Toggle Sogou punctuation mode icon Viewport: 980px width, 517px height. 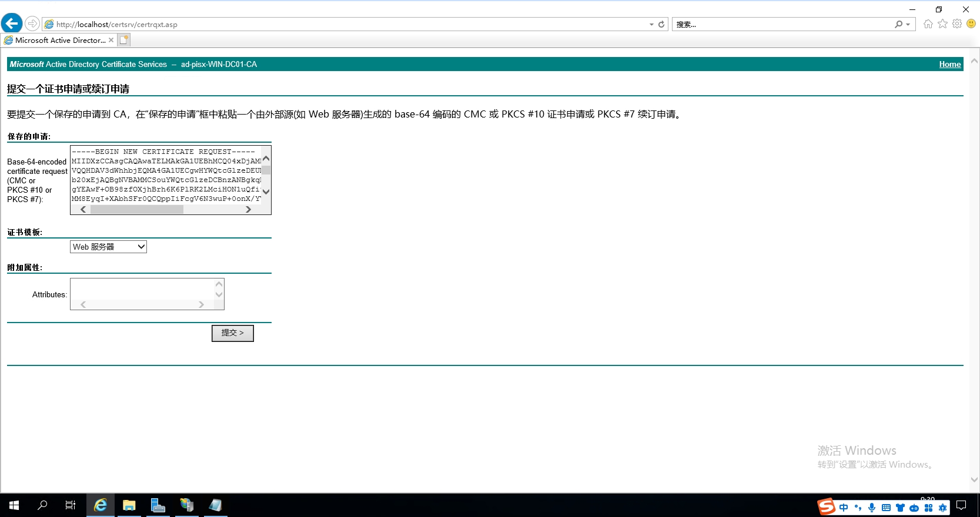(x=858, y=508)
